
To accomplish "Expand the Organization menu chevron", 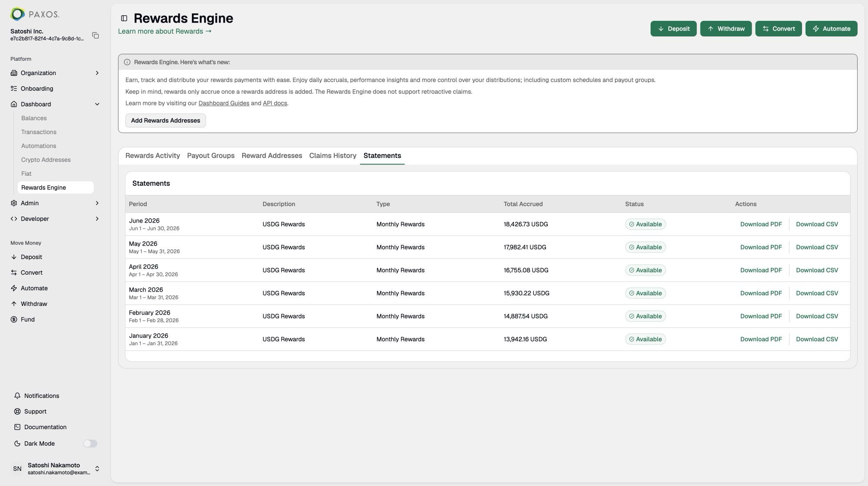I will [x=97, y=73].
